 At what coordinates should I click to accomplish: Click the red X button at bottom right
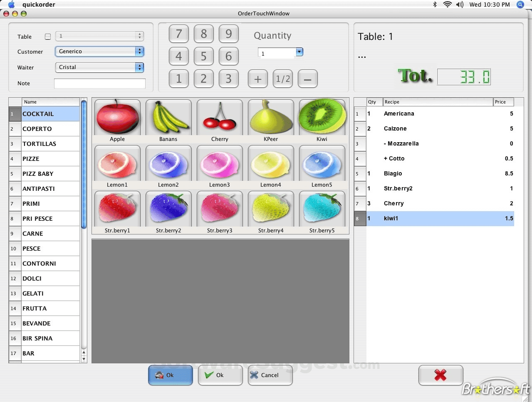click(x=440, y=375)
